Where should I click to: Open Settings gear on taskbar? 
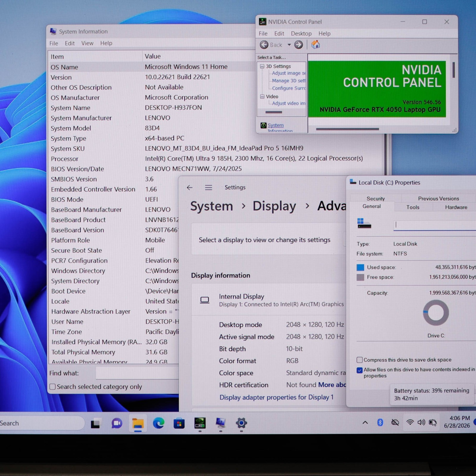241,423
